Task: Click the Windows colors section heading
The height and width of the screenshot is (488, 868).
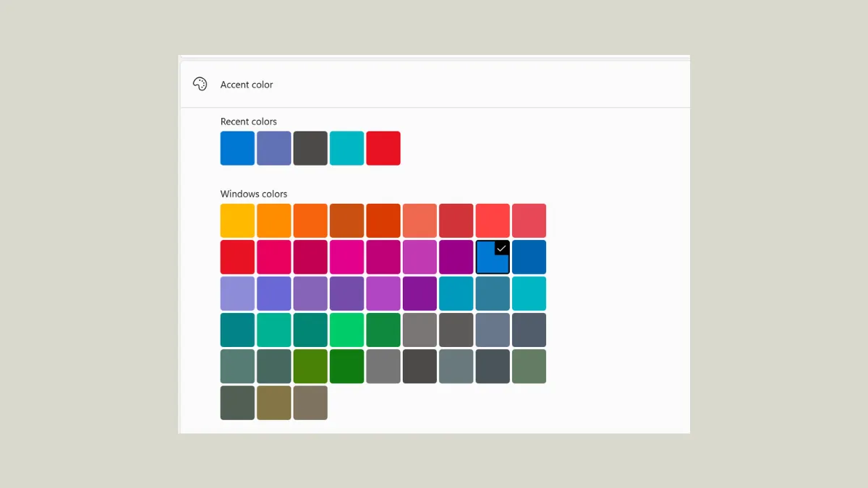Action: coord(254,194)
